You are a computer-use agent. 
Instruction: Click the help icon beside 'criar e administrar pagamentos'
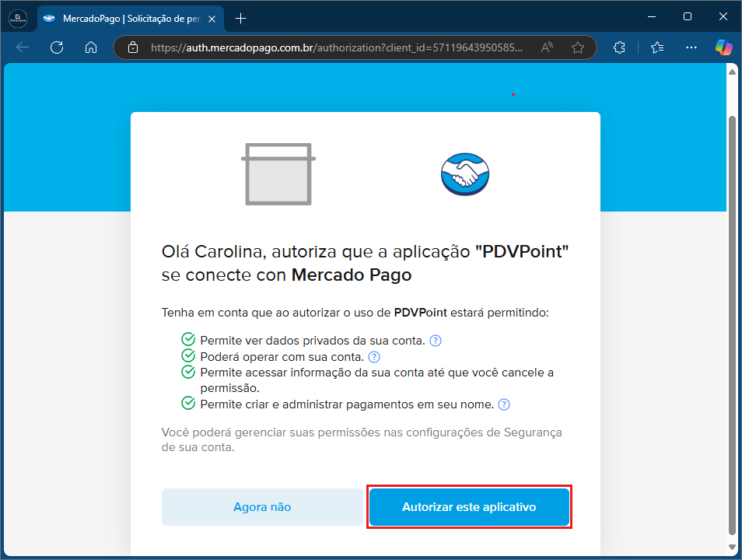[504, 404]
